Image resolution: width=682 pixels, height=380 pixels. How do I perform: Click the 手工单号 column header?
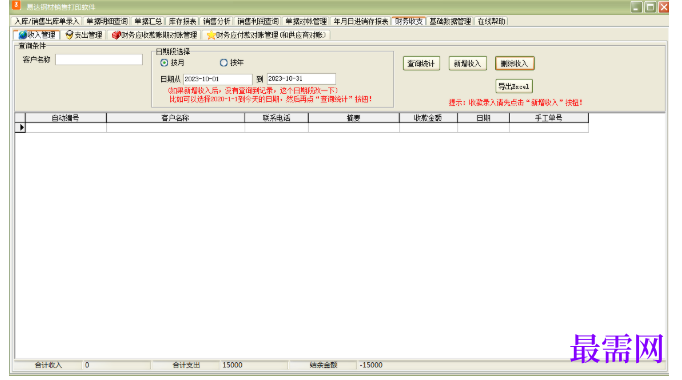pyautogui.click(x=548, y=118)
